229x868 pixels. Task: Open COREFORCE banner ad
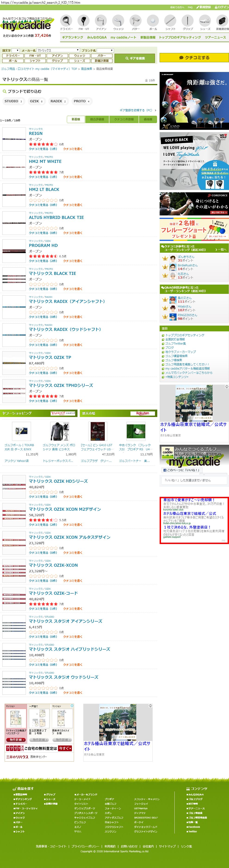194,204
